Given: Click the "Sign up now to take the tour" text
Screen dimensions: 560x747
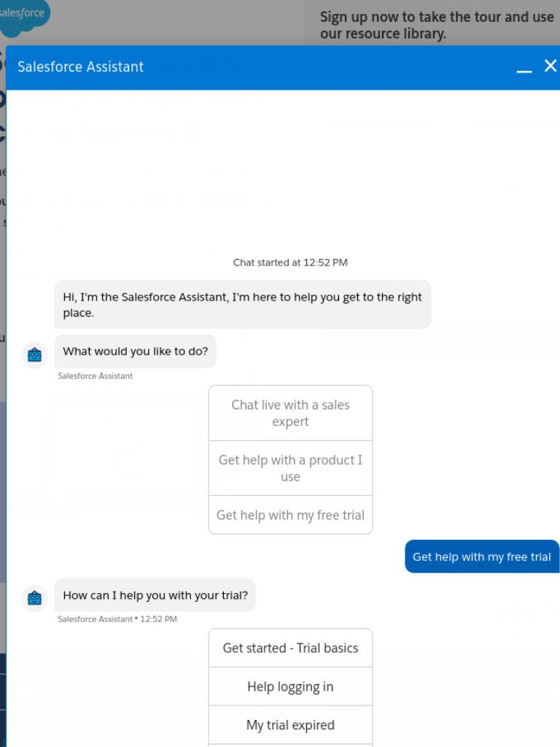Looking at the screenshot, I should [437, 26].
